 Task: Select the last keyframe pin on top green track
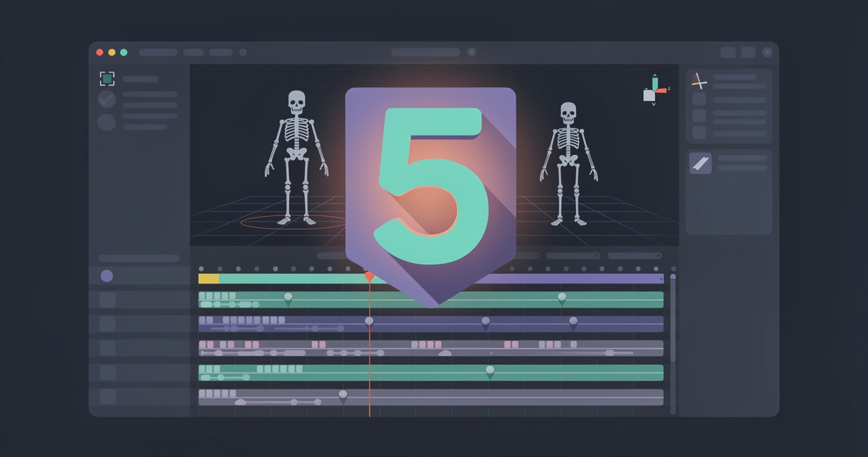click(x=562, y=298)
